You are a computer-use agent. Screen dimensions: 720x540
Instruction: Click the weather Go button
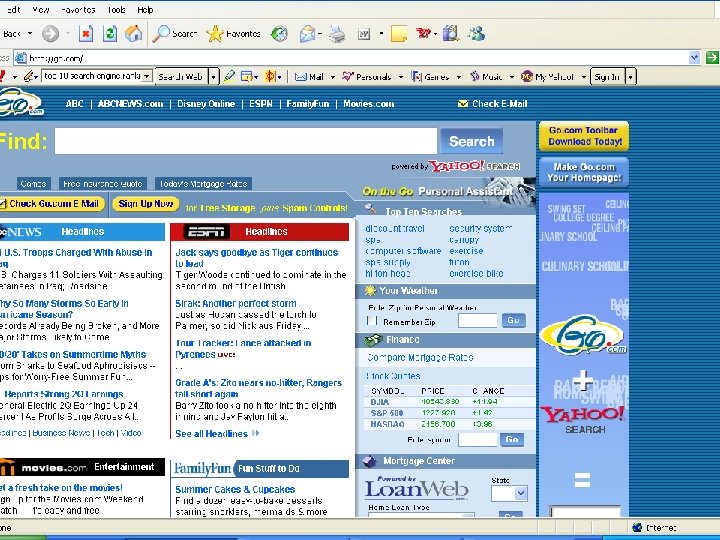point(513,320)
